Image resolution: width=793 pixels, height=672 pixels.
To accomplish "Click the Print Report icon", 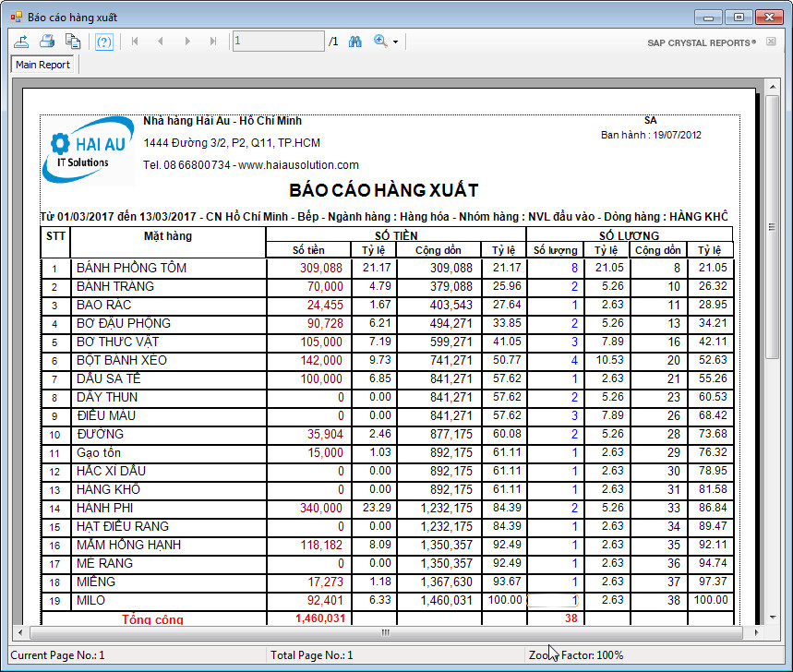I will (x=47, y=42).
